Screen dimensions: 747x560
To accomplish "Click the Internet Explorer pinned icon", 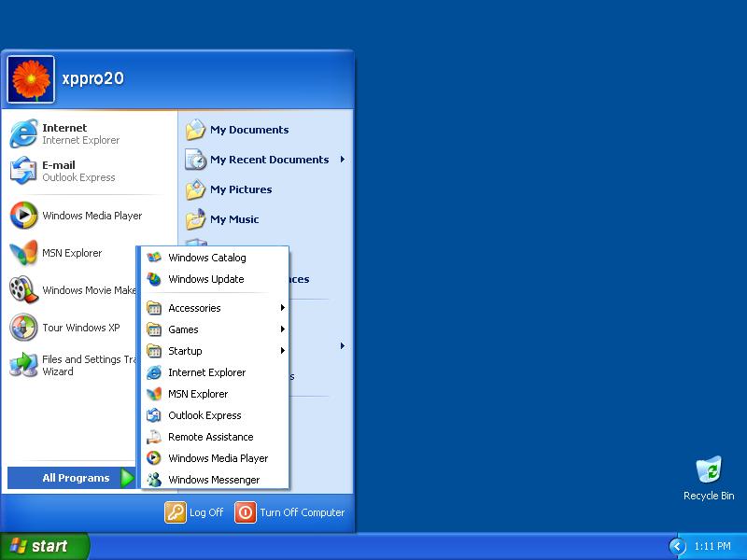I will tap(23, 133).
